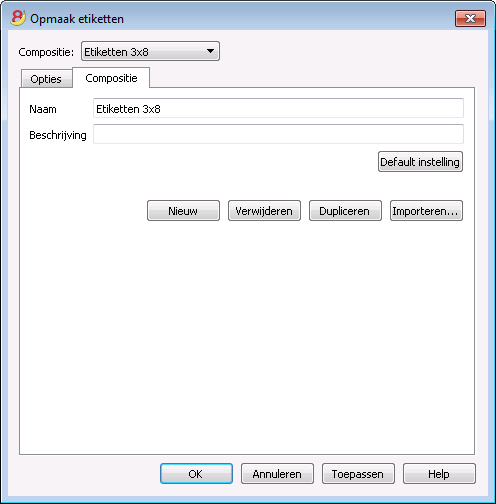The image size is (496, 504).
Task: Select the Compositie tab
Action: [x=111, y=78]
